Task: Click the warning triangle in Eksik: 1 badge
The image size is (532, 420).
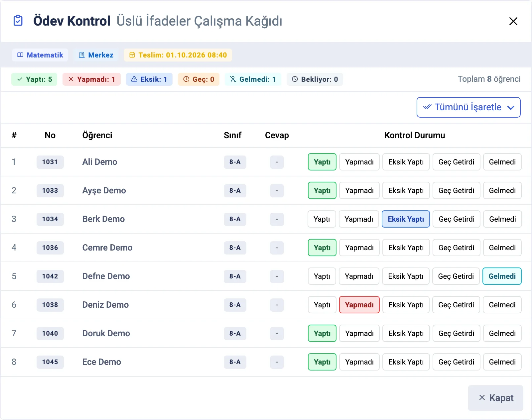Action: (x=134, y=79)
